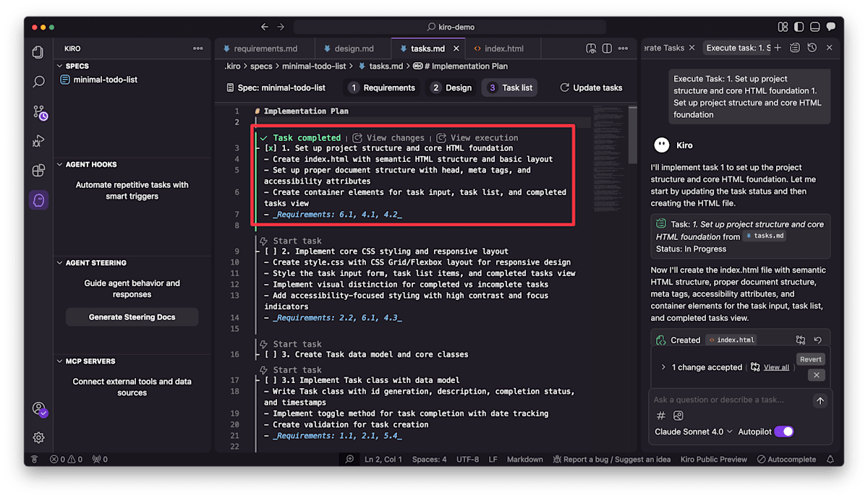
Task: Open Accounts icon in activity bar
Action: click(x=38, y=409)
